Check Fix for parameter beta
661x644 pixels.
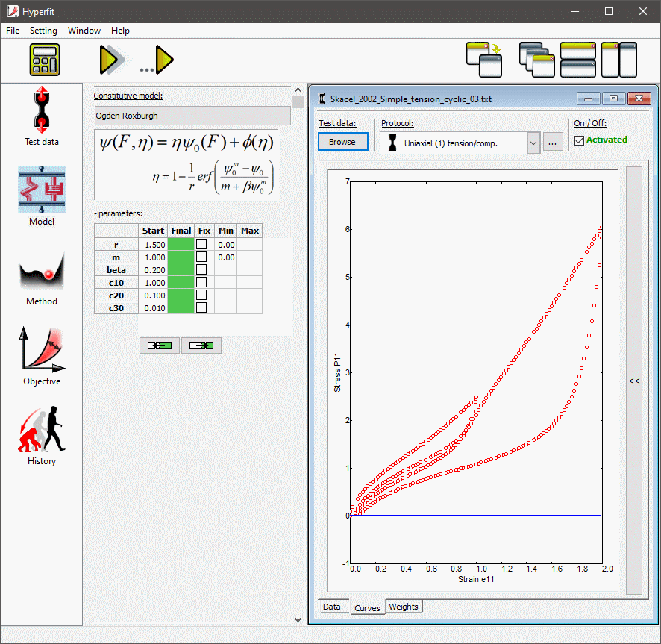coord(201,269)
